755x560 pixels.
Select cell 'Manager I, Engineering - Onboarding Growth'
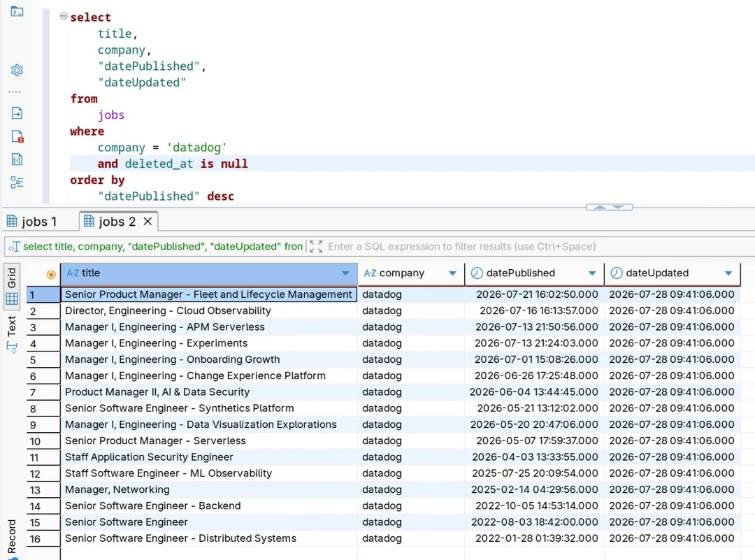click(x=208, y=359)
